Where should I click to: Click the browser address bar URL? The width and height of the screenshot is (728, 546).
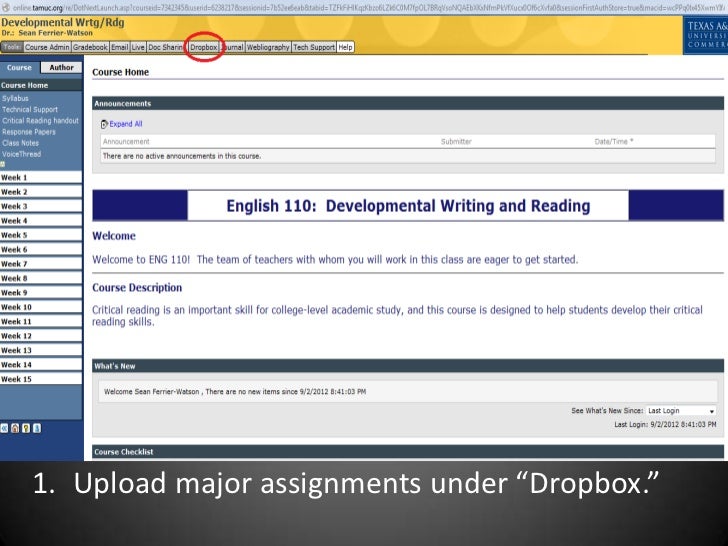(370, 7)
